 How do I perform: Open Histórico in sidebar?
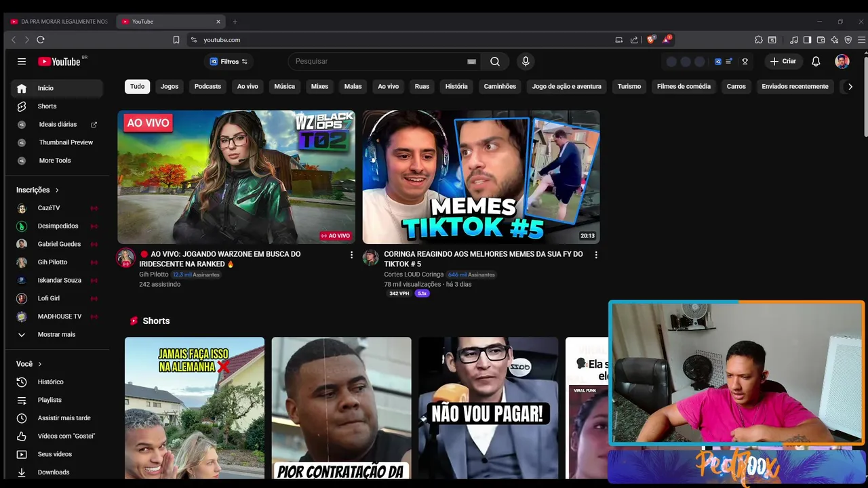pos(57,382)
